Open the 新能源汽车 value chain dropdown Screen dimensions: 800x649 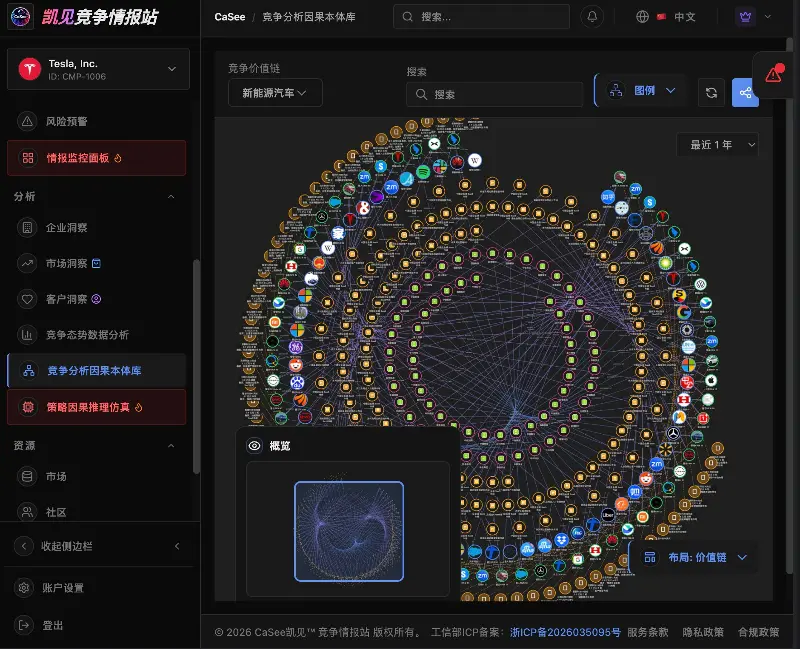point(275,93)
